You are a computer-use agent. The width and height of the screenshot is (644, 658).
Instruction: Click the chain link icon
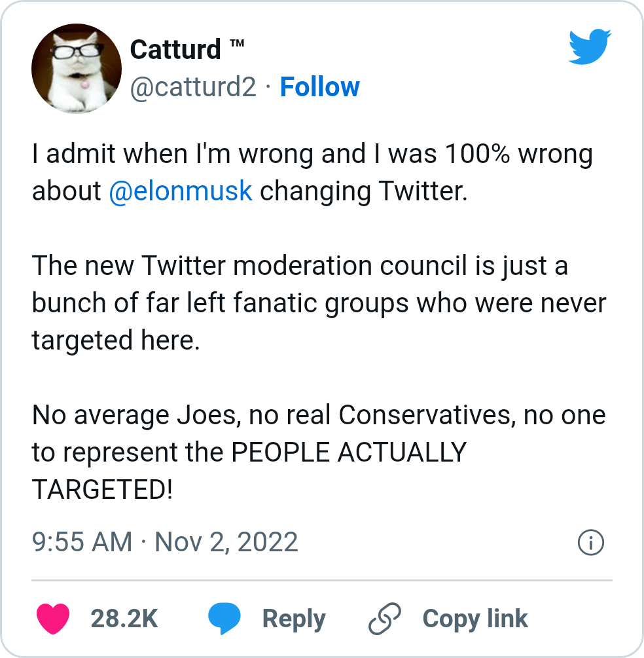point(384,619)
